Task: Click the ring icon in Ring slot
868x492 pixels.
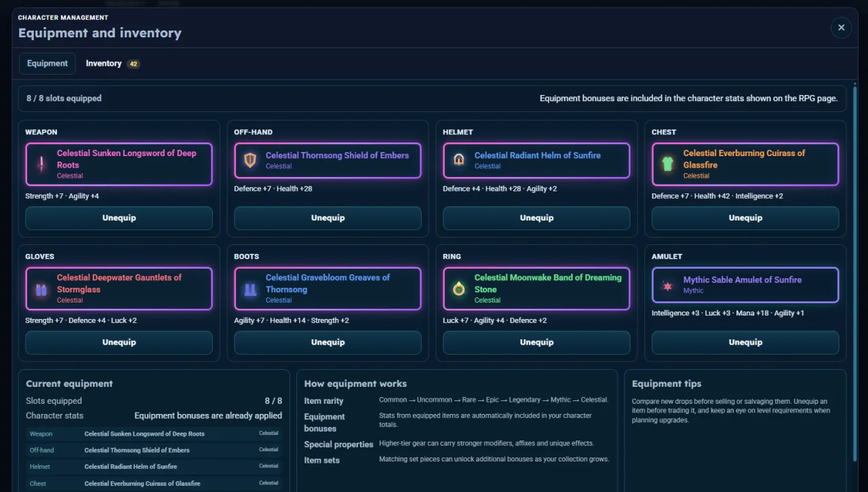Action: 459,289
